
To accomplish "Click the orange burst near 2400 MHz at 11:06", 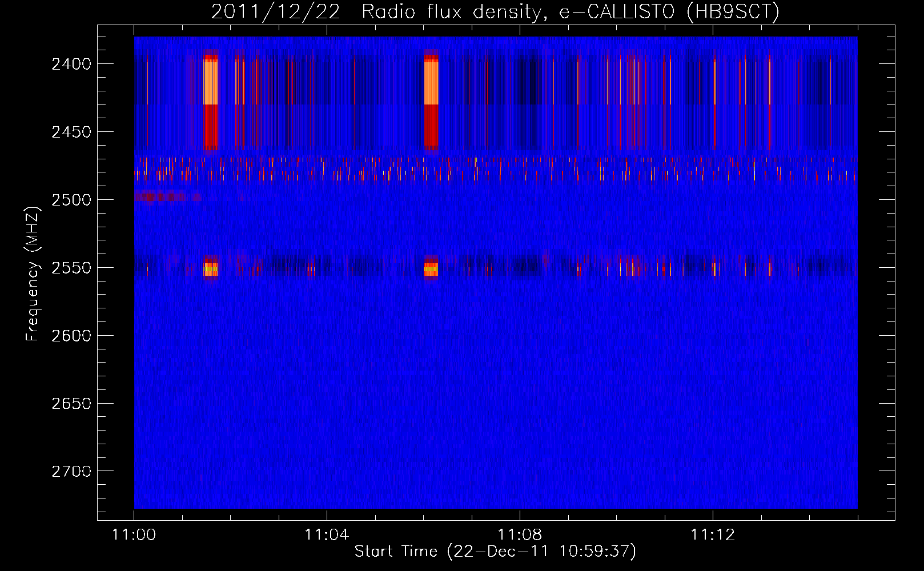I will tap(432, 83).
